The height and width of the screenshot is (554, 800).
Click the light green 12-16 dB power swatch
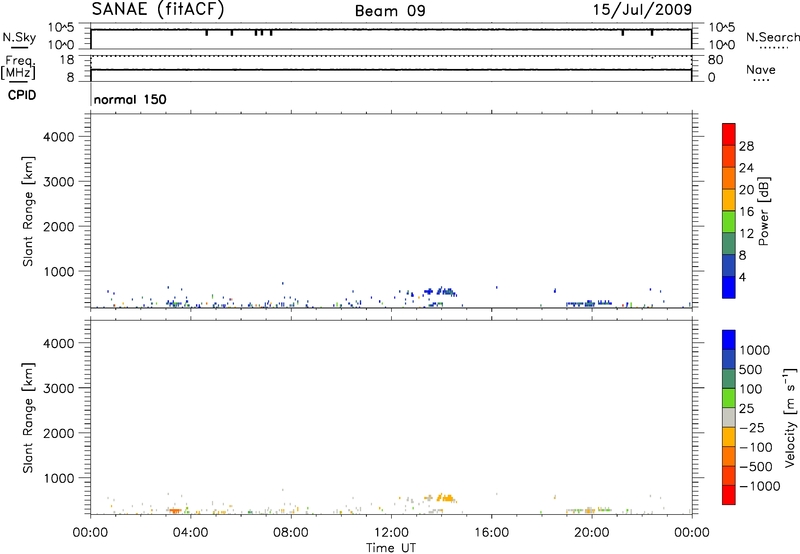(x=729, y=221)
